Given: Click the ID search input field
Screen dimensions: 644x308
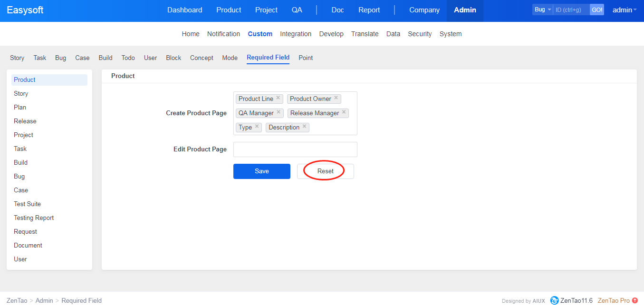Looking at the screenshot, I should tap(571, 10).
